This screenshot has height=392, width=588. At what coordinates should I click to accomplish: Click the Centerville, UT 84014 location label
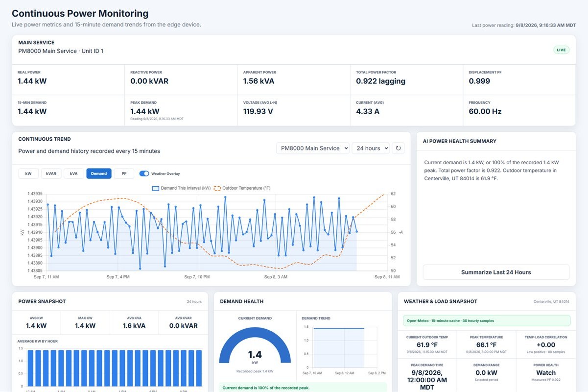[x=551, y=301]
